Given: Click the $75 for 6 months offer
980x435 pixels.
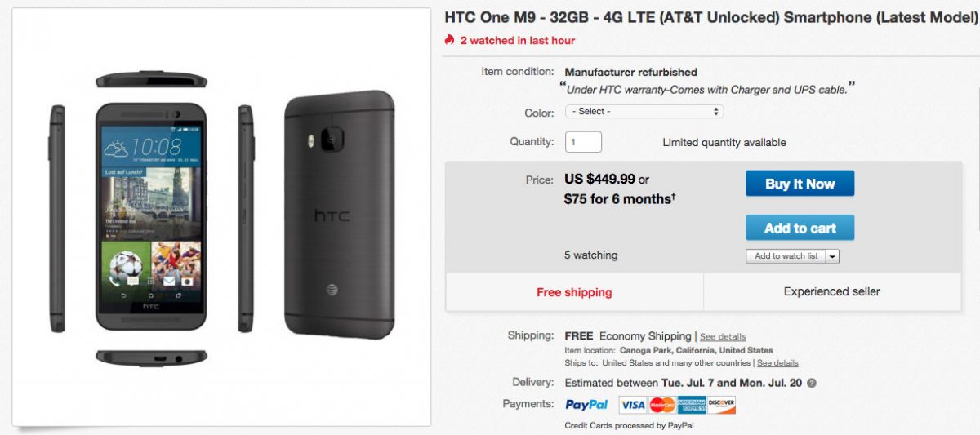Looking at the screenshot, I should [619, 198].
